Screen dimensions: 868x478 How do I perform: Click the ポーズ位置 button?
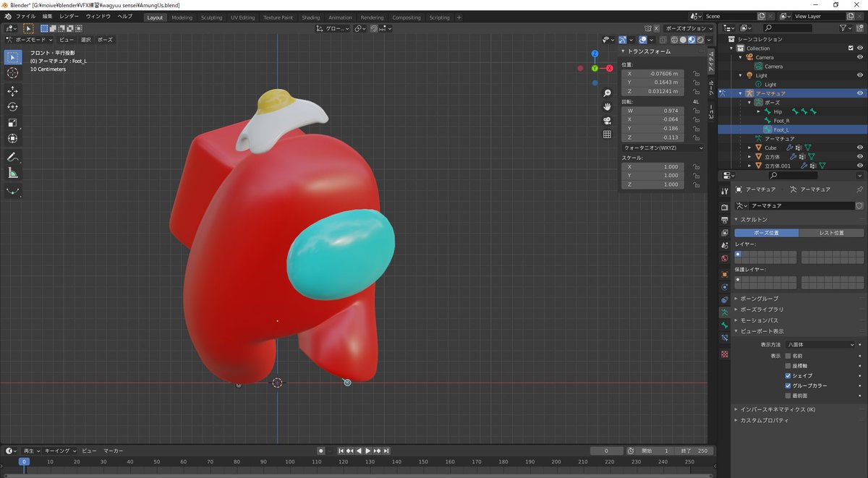pos(767,233)
